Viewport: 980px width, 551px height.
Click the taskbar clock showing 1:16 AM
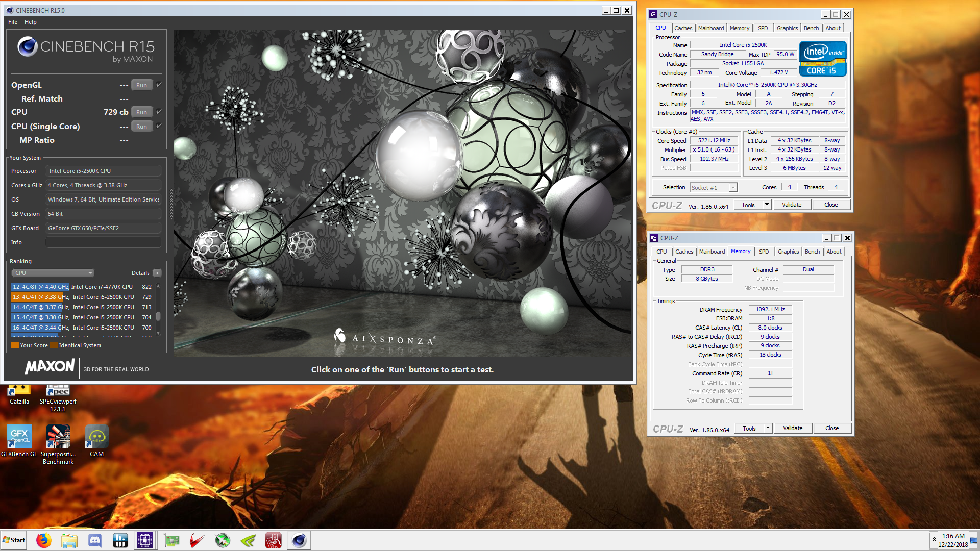[x=953, y=536]
